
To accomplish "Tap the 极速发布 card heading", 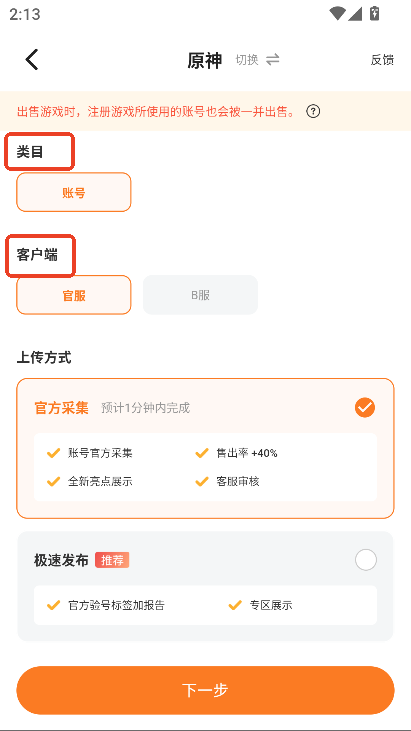I will click(61, 560).
